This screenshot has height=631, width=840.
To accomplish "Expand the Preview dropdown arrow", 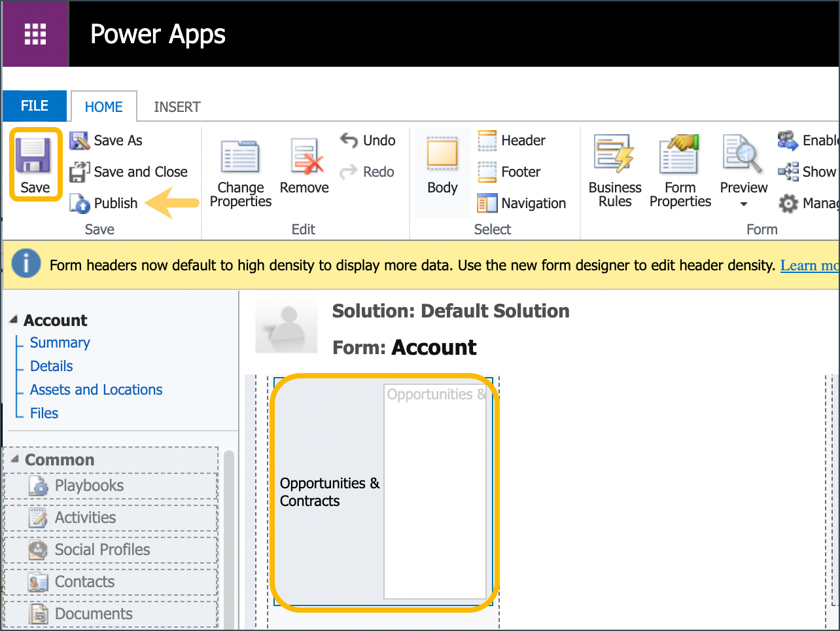I will pyautogui.click(x=744, y=204).
